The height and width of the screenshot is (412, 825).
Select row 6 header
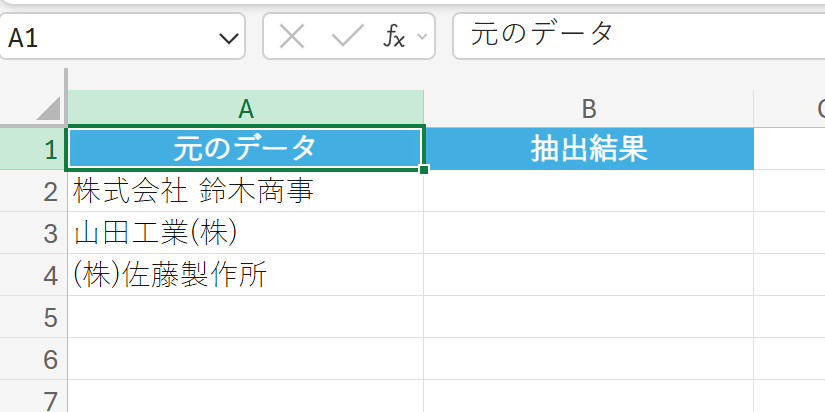click(50, 358)
